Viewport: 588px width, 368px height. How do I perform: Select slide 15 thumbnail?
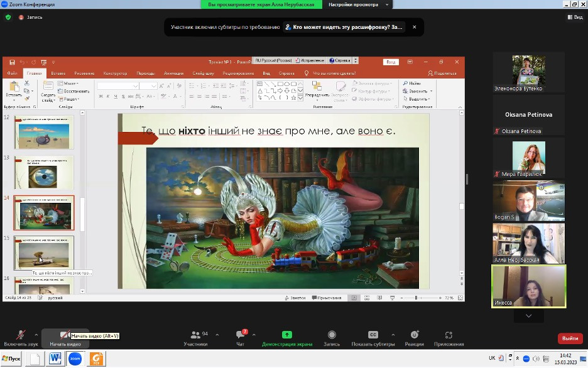pos(44,252)
